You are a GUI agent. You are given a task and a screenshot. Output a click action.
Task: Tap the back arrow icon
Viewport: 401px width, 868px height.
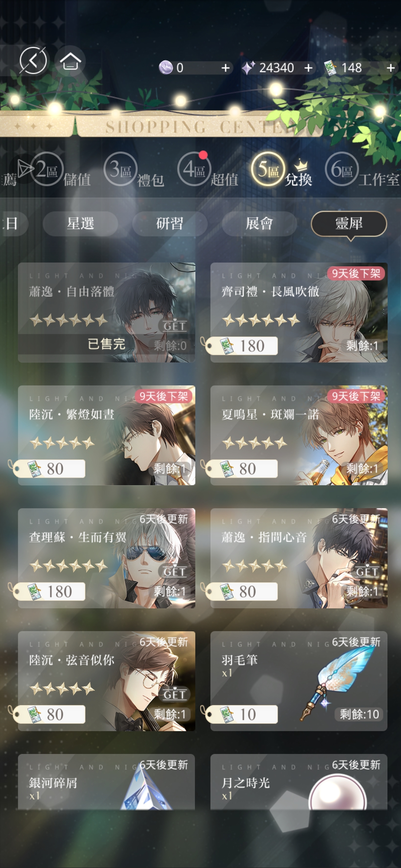pos(33,60)
